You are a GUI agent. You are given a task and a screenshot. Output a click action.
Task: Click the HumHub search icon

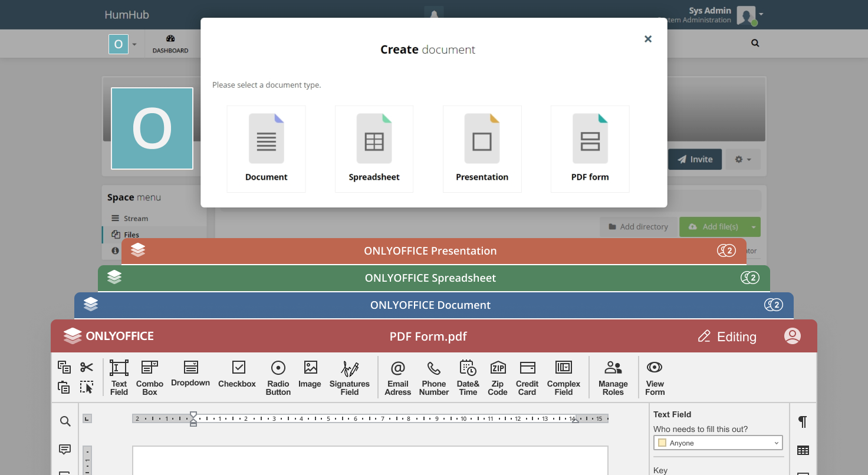click(755, 43)
